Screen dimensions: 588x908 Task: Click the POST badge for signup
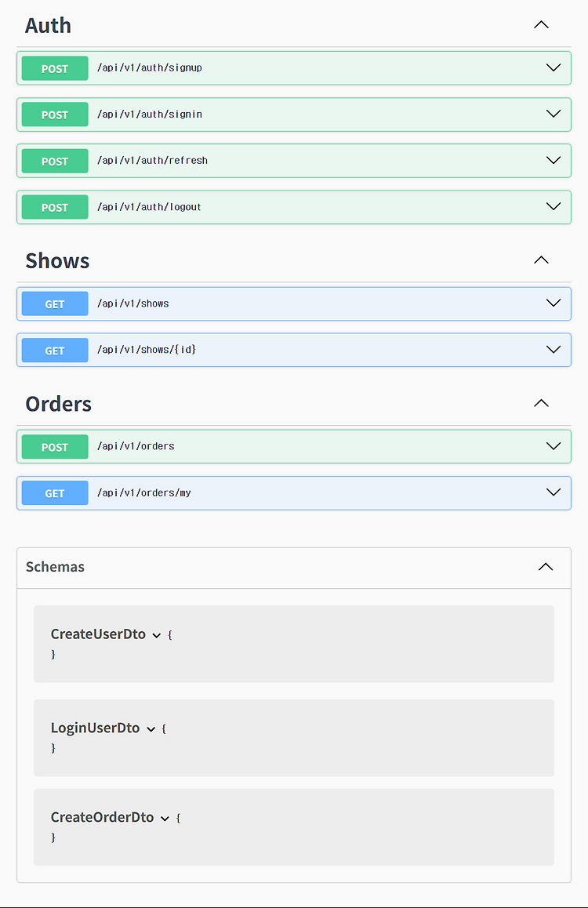[55, 68]
